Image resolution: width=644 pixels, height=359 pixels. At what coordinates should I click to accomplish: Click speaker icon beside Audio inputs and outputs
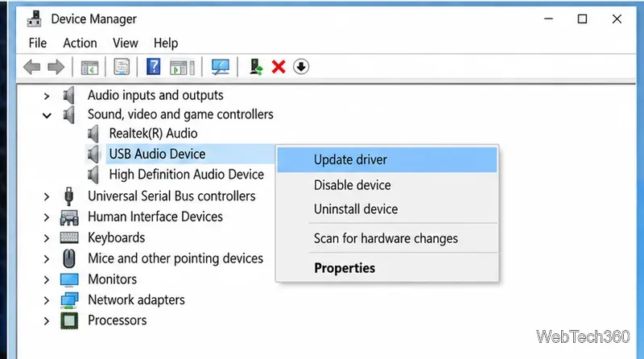(68, 95)
